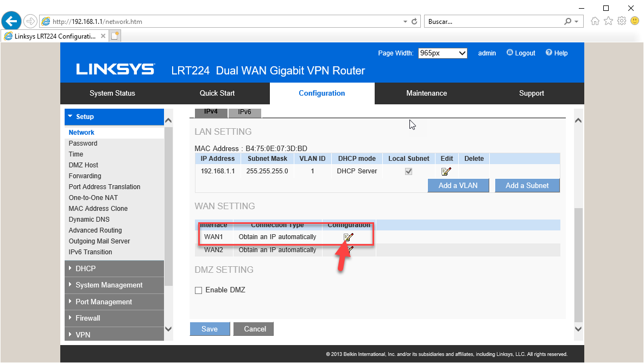This screenshot has height=363, width=644.
Task: Enable the DMZ checkbox
Action: tap(199, 290)
